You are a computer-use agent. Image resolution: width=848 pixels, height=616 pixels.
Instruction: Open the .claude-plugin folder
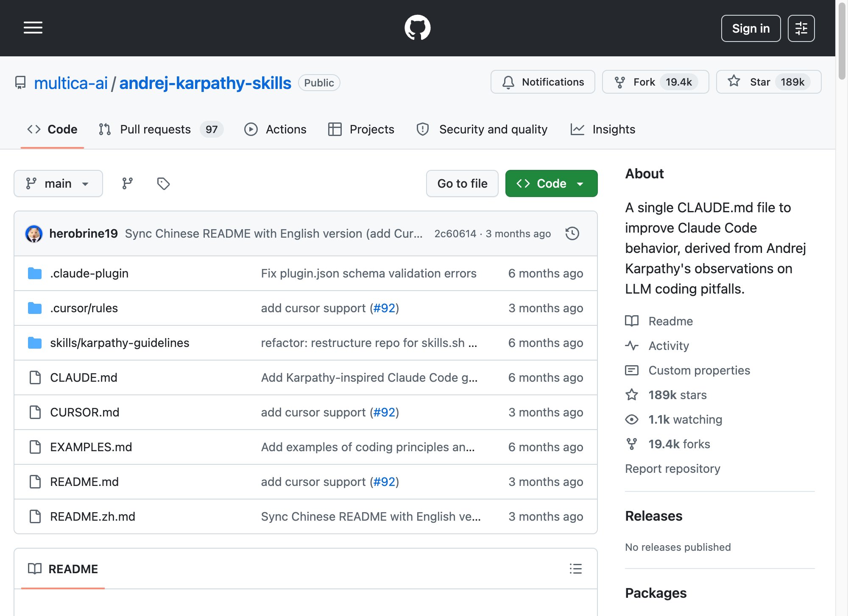(x=89, y=273)
